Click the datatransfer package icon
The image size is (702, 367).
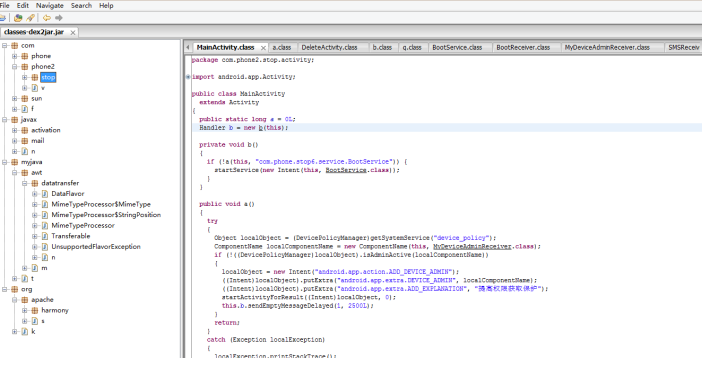tap(35, 183)
